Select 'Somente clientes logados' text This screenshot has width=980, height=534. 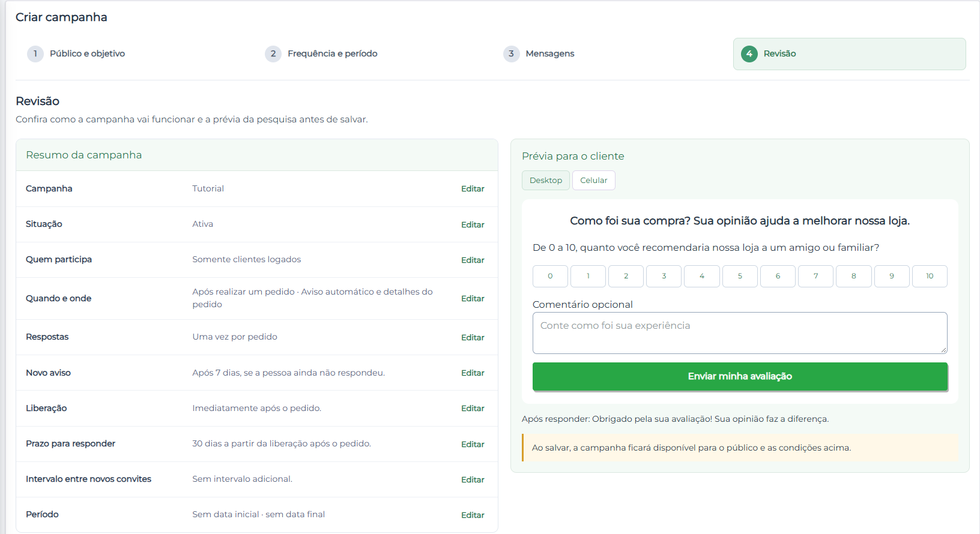coord(247,259)
